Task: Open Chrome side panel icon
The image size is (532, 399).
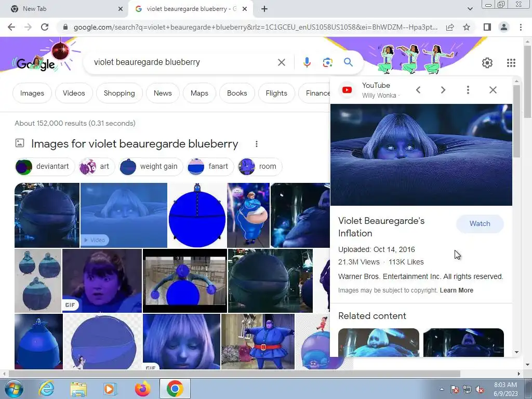Action: click(487, 27)
